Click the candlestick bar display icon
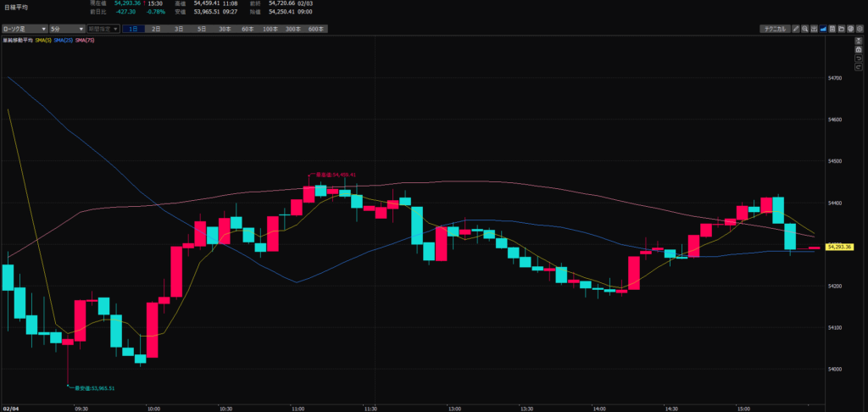The height and width of the screenshot is (412, 868). click(x=814, y=29)
